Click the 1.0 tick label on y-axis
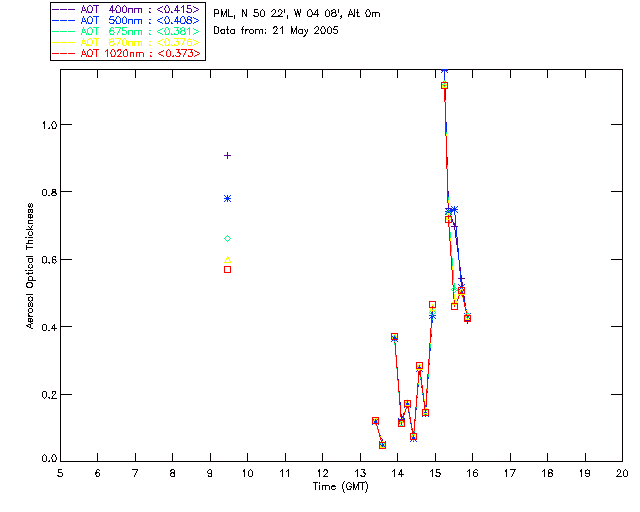Screen dimensions: 640x512 tap(49, 125)
